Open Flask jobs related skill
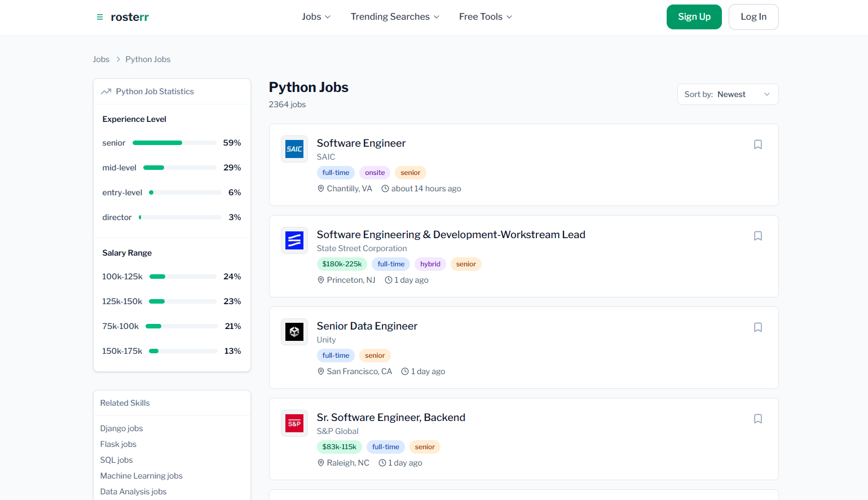Image resolution: width=868 pixels, height=500 pixels. coord(118,444)
